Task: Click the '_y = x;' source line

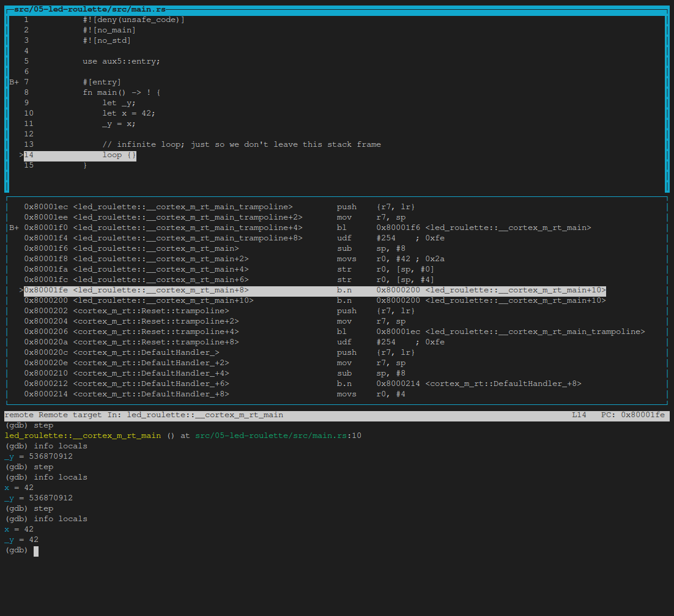Action: (x=119, y=124)
